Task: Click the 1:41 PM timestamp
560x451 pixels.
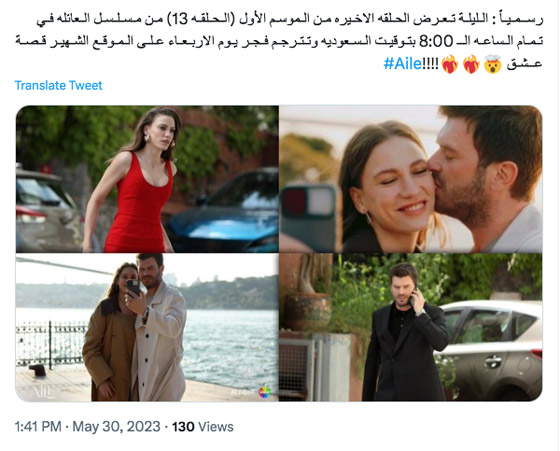Action: coord(38,427)
